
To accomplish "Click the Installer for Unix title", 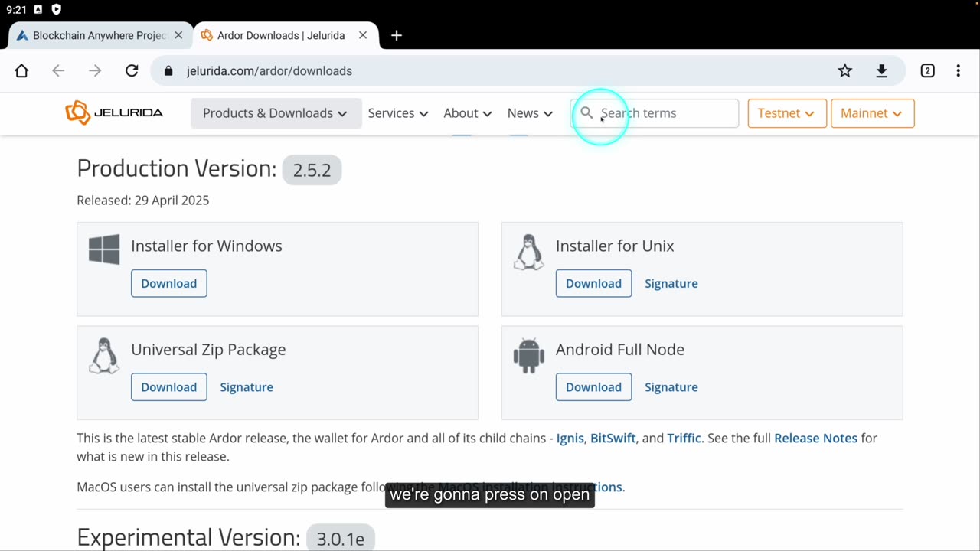I will coord(615,246).
